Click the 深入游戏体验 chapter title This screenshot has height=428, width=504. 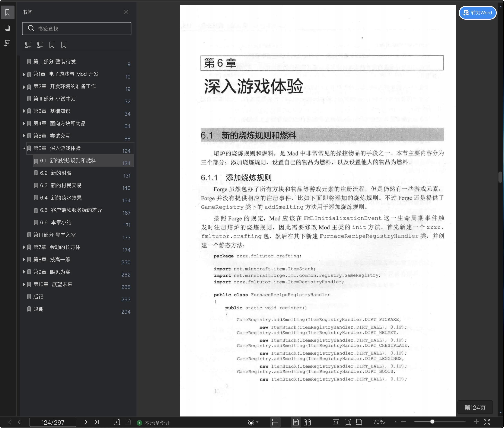253,86
